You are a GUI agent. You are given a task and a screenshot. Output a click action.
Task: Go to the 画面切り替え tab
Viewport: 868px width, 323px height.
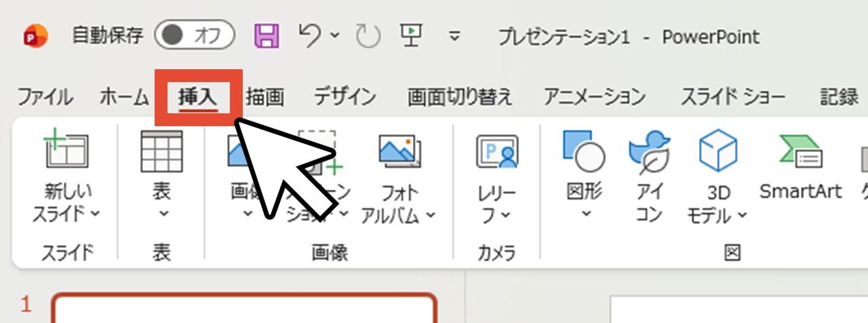(x=460, y=97)
